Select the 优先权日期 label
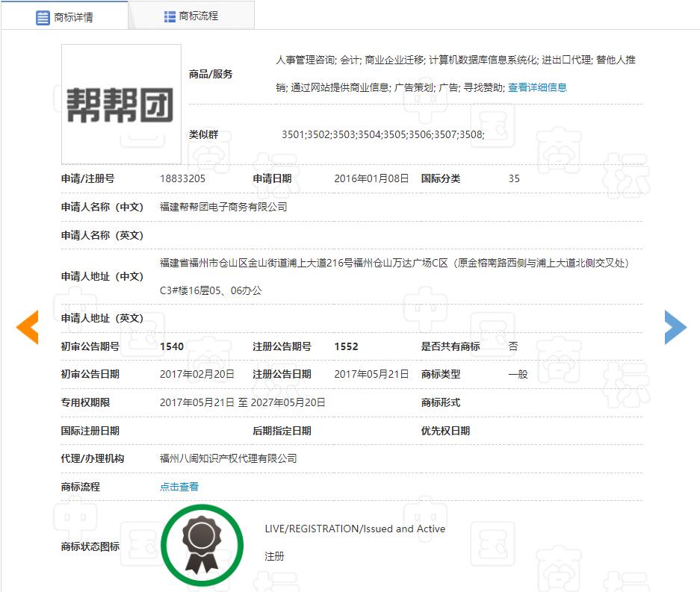This screenshot has width=700, height=592. pos(445,431)
